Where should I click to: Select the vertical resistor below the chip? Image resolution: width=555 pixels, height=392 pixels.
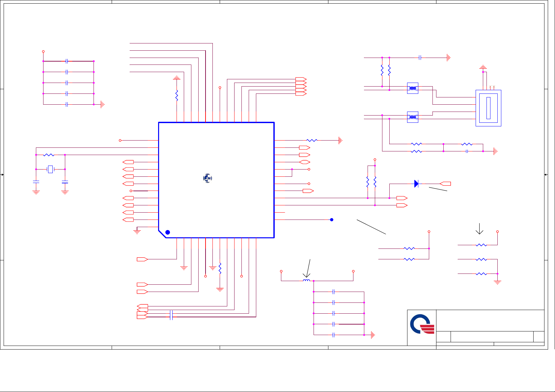click(x=220, y=269)
